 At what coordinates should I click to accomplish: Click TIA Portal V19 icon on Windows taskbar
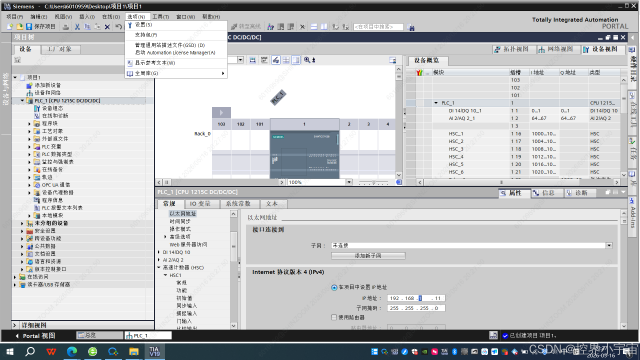[x=155, y=351]
